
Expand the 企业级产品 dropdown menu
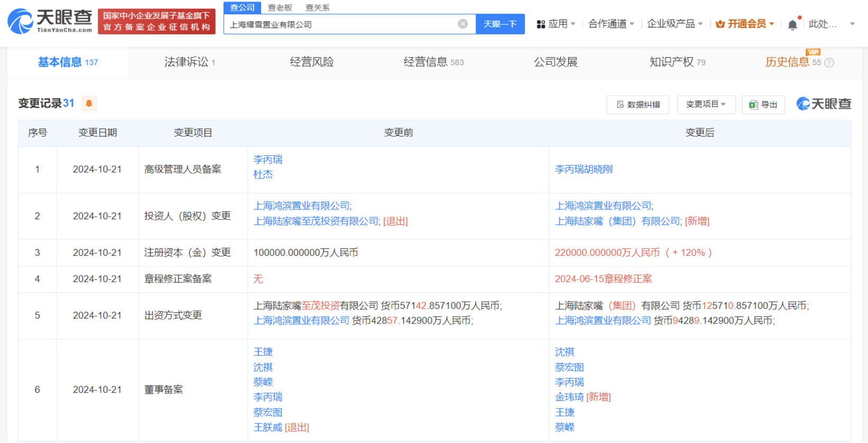pyautogui.click(x=675, y=24)
